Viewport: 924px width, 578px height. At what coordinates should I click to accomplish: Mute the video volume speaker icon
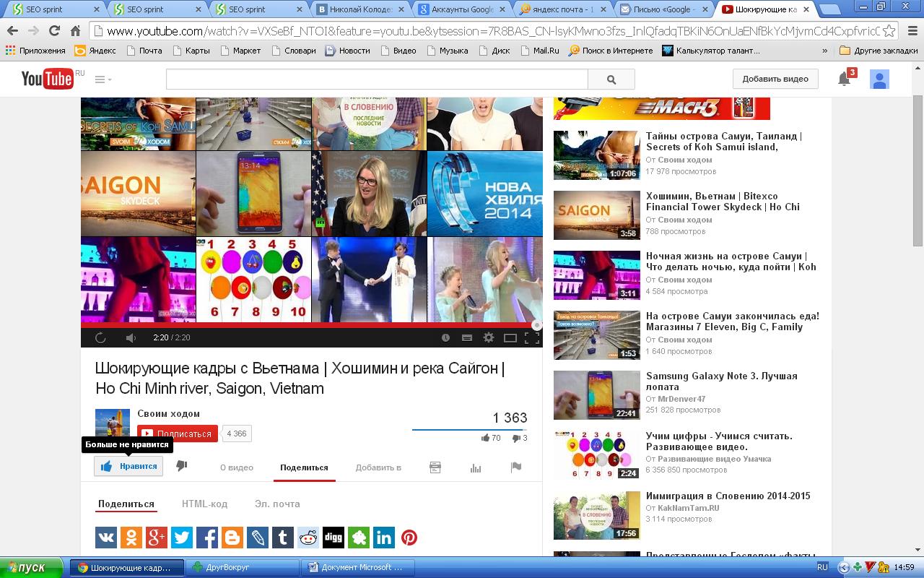click(x=131, y=337)
